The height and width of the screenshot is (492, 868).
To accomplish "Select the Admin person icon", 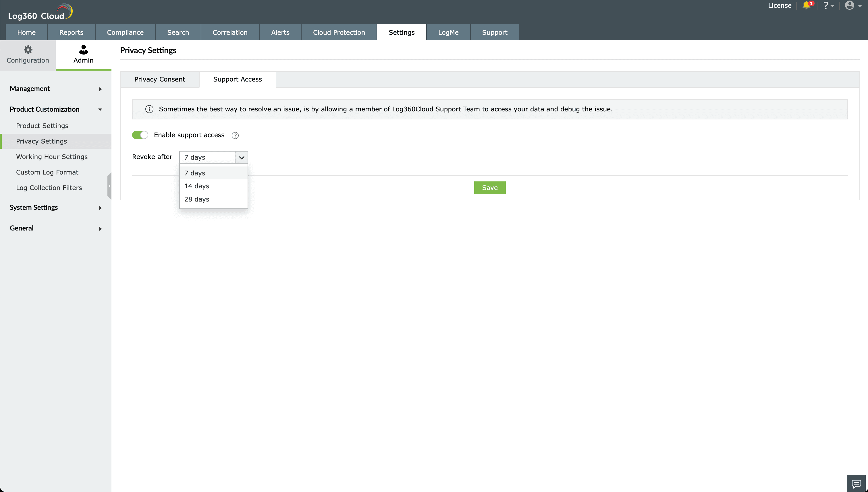I will click(83, 50).
